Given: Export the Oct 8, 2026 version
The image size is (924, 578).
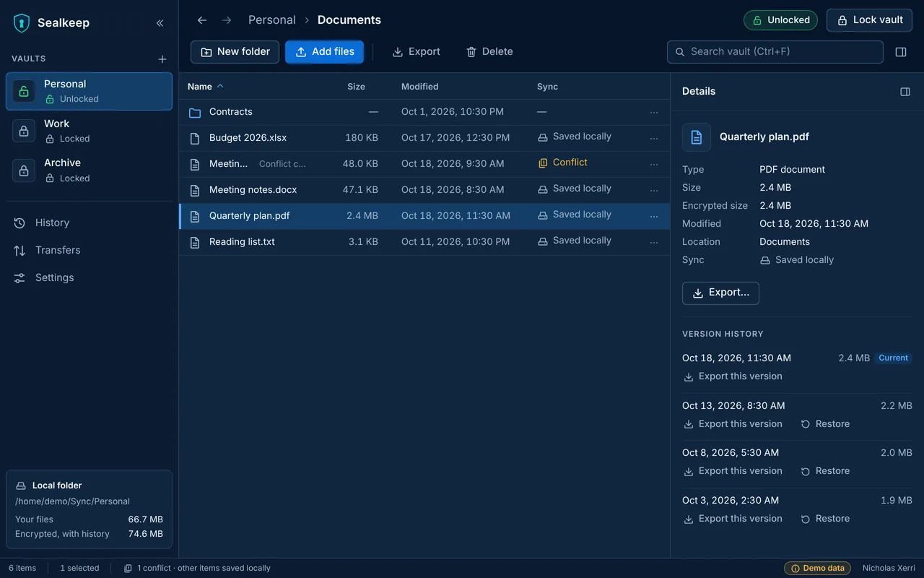Looking at the screenshot, I should (x=733, y=471).
